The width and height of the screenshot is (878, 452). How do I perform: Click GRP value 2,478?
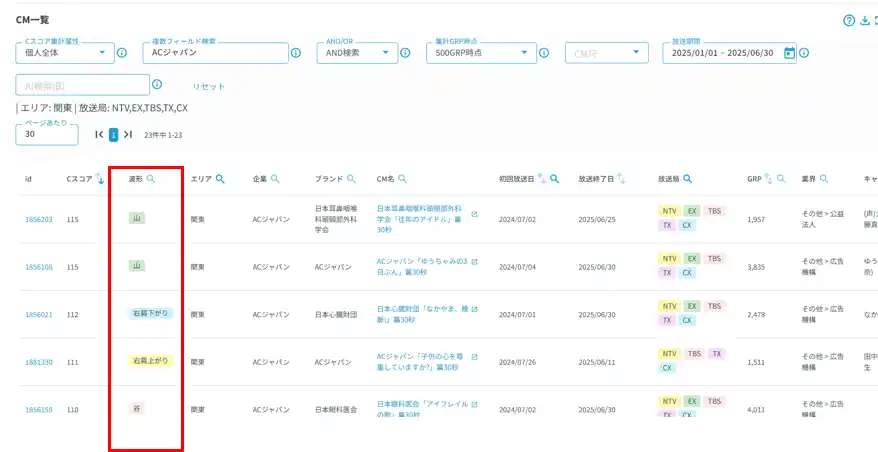point(756,314)
